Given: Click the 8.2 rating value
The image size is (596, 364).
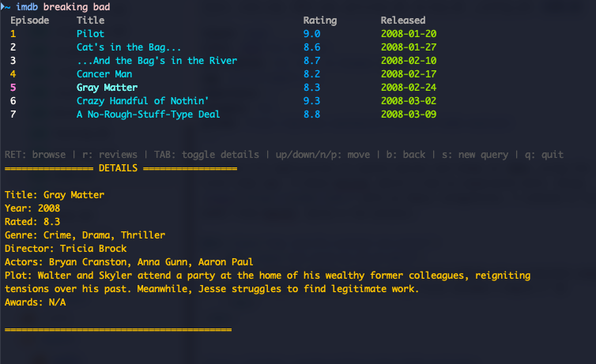Looking at the screenshot, I should coord(311,74).
